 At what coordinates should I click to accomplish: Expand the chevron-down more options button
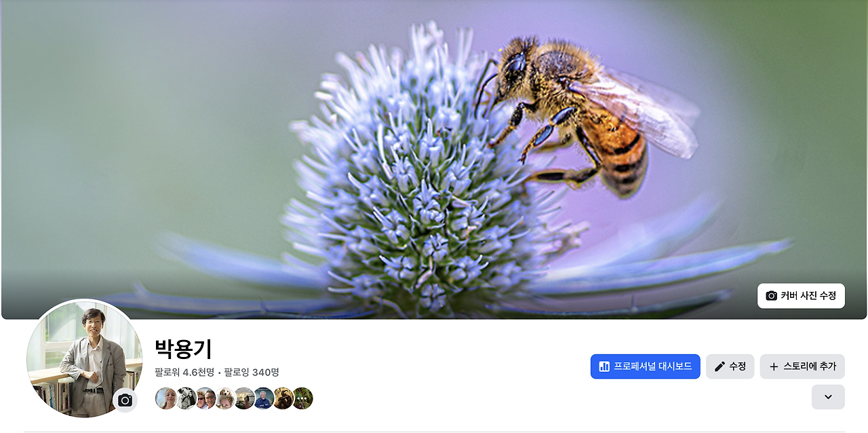click(828, 397)
